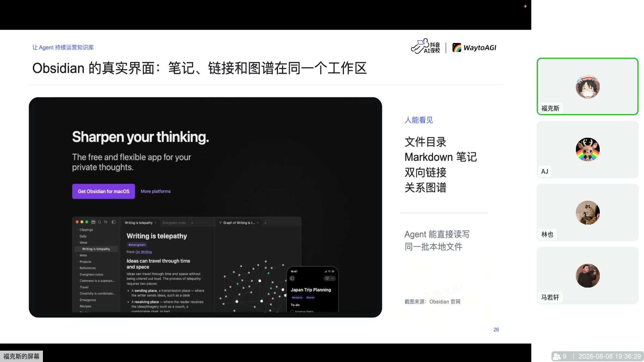Tap the phone mockup sidebar icon
The image size is (644, 362).
click(292, 279)
